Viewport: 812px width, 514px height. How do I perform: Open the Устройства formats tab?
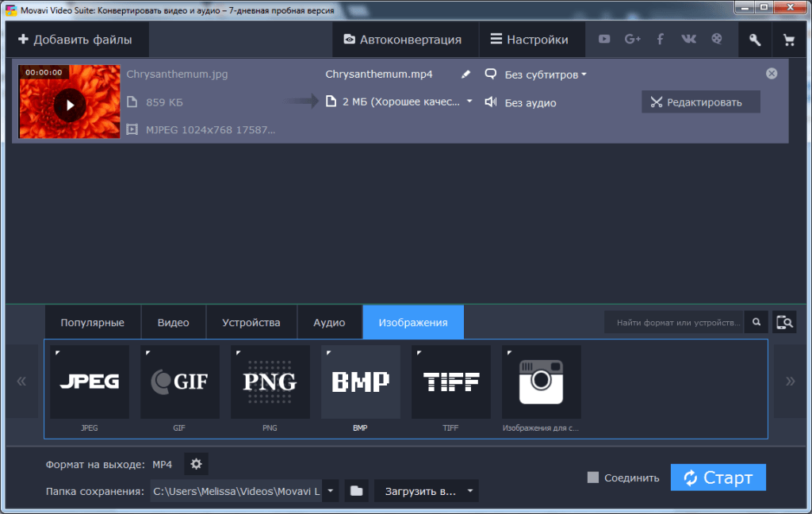pos(251,323)
